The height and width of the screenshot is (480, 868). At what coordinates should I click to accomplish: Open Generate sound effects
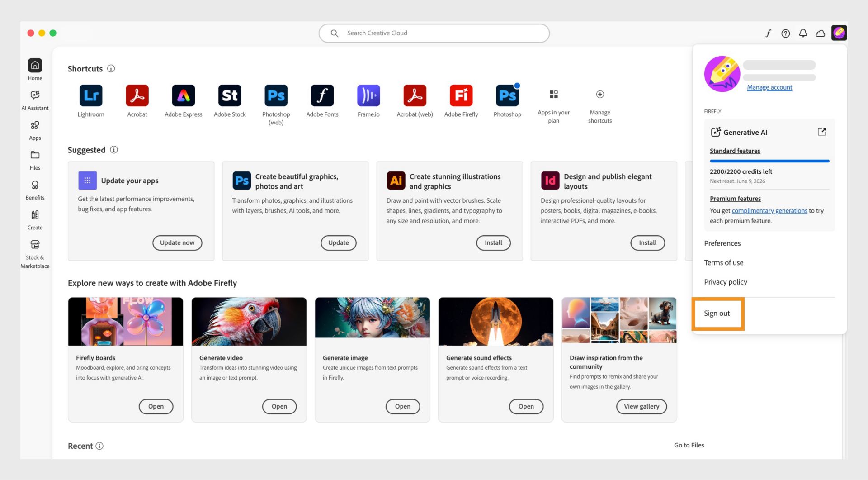point(526,406)
